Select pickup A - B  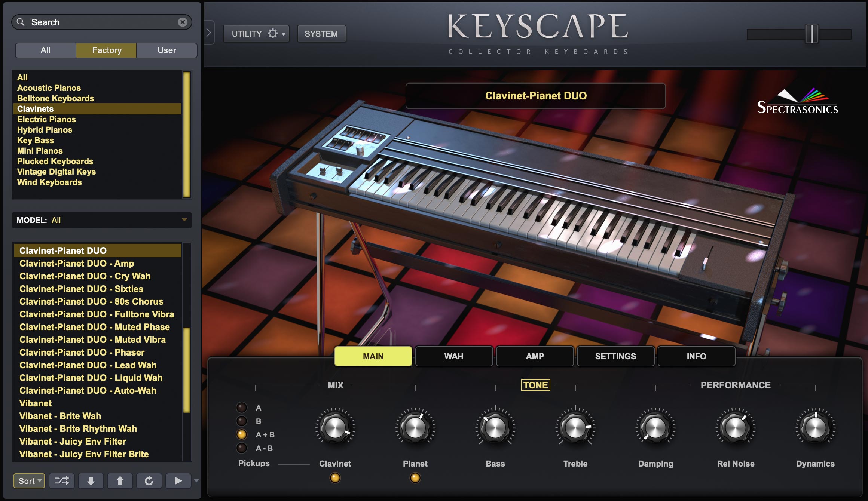(242, 448)
